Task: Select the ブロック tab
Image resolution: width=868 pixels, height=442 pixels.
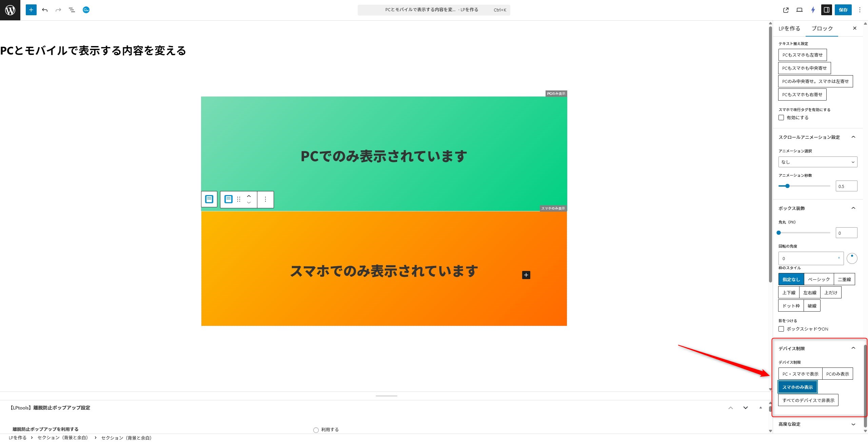Action: coord(822,28)
